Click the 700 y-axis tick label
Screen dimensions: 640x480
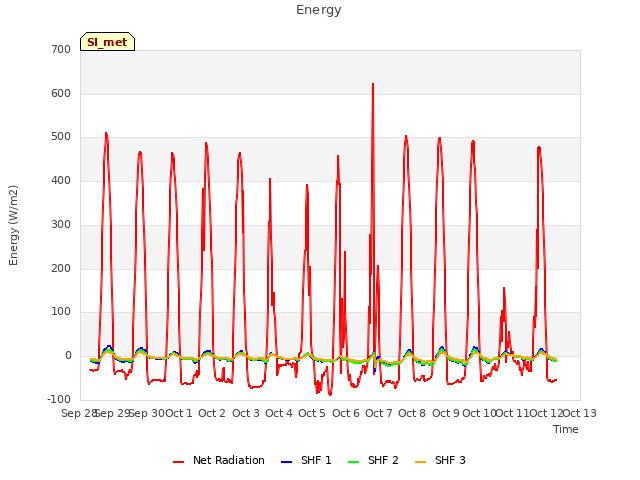coord(61,49)
